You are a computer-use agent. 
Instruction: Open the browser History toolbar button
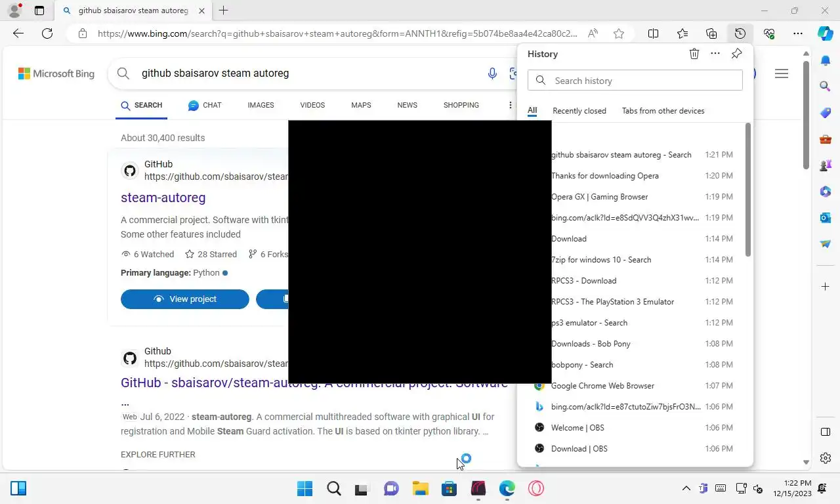[x=740, y=33]
